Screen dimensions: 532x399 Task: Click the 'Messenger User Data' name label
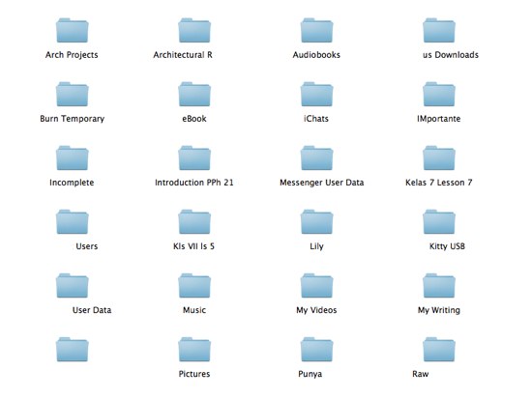(x=322, y=183)
